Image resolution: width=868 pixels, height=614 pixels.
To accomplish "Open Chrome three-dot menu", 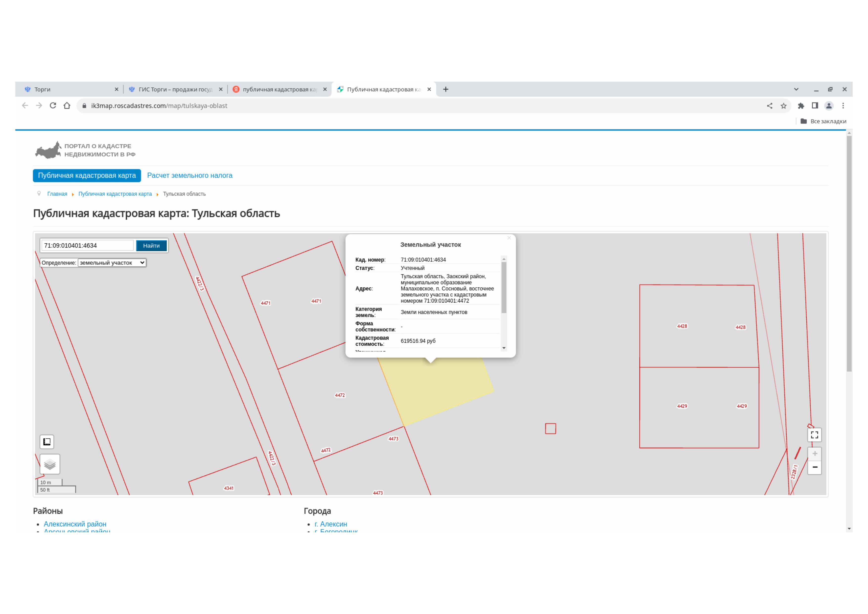I will click(843, 106).
